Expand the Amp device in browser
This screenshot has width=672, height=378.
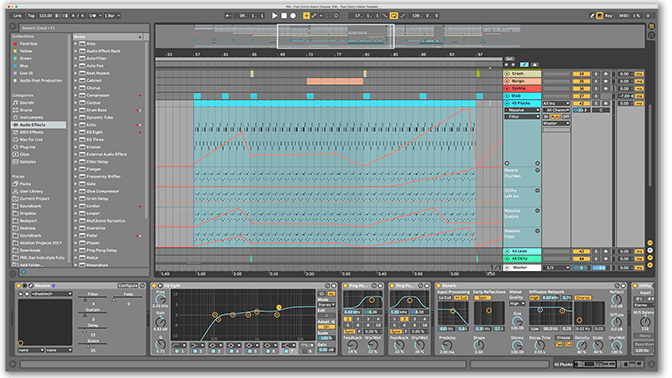click(75, 44)
